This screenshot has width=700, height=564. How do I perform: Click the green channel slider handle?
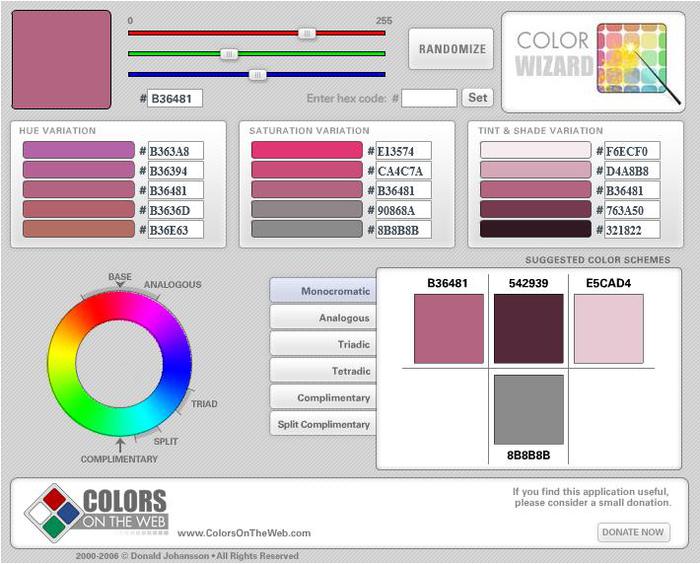coord(229,54)
